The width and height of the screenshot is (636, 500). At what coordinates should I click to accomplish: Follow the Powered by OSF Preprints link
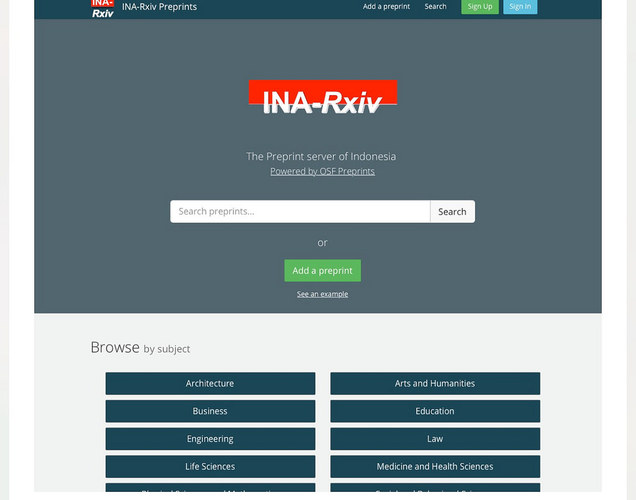point(322,171)
